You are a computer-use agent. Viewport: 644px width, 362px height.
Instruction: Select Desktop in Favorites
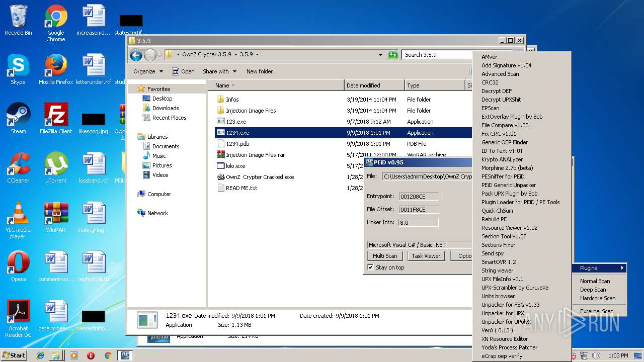coord(162,99)
